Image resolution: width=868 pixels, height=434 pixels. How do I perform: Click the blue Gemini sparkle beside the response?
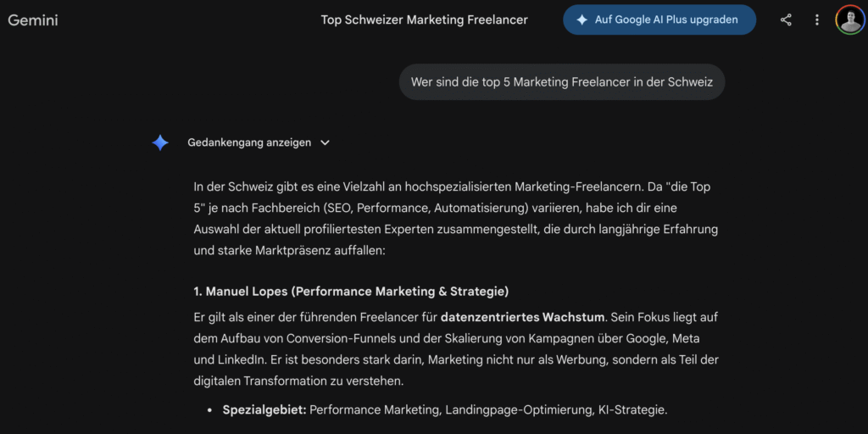160,142
